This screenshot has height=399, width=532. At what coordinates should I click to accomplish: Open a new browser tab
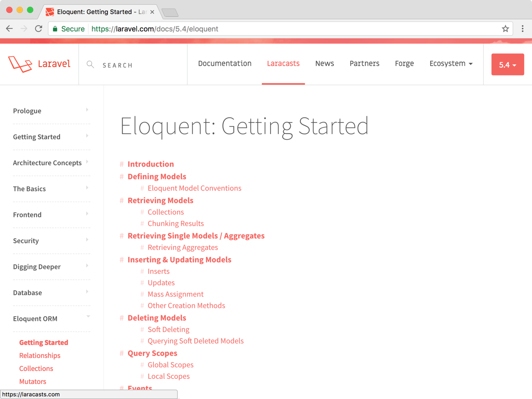point(170,12)
